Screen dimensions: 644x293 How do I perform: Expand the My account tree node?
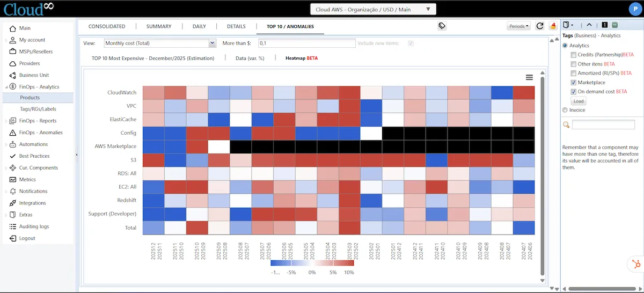(6, 40)
